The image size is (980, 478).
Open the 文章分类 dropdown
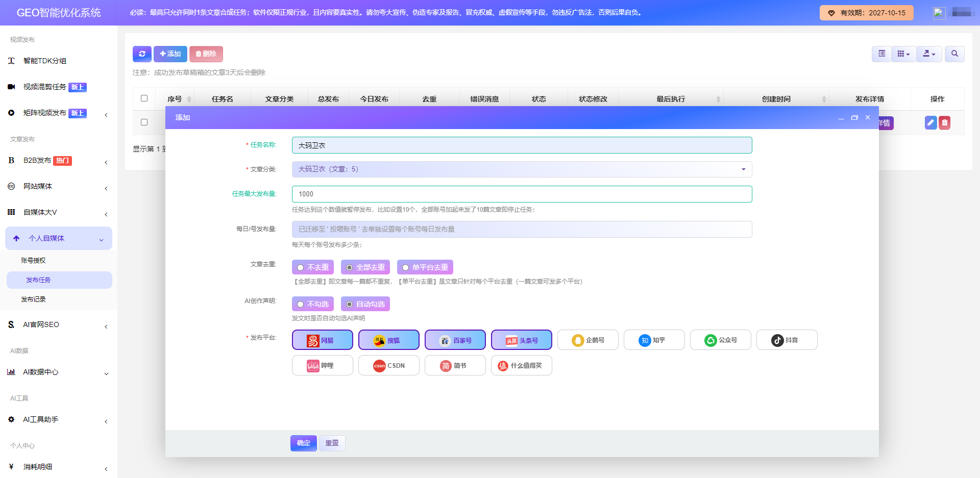click(522, 169)
